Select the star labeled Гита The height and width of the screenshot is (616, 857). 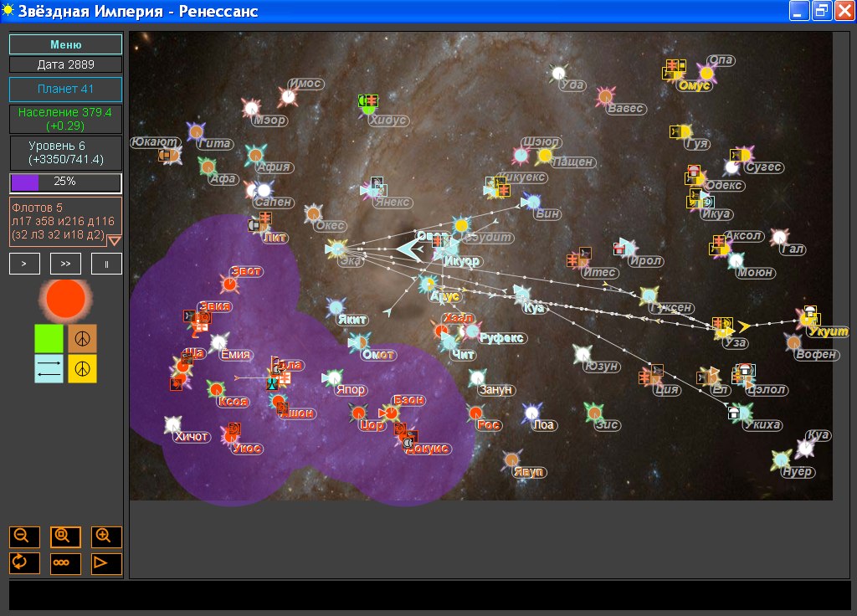point(196,131)
